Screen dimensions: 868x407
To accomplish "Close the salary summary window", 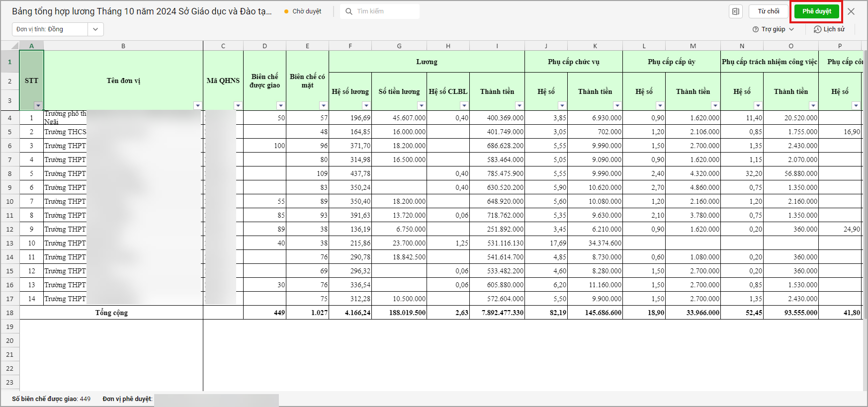I will [851, 11].
